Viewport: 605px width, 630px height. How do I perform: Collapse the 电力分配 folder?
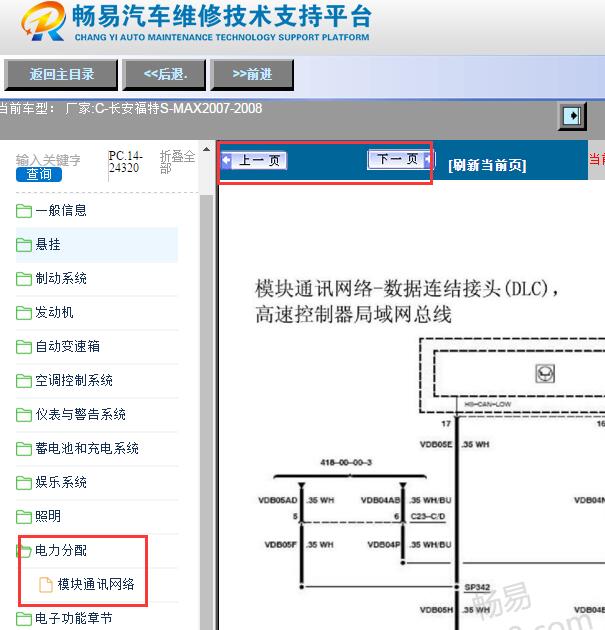[x=61, y=550]
